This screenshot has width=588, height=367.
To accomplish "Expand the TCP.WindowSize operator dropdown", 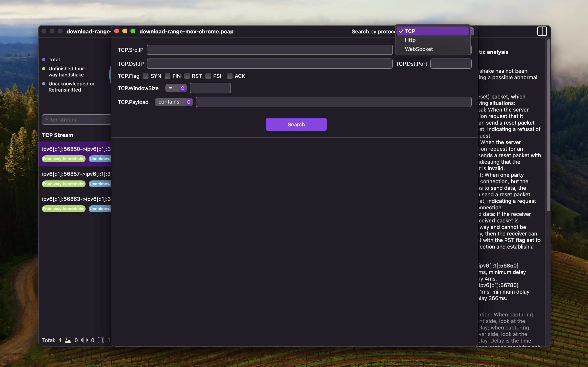I will point(175,88).
